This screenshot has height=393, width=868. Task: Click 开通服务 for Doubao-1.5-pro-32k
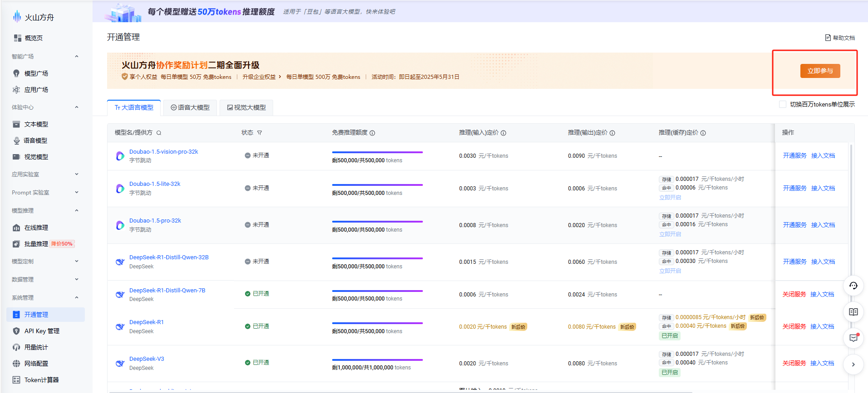[x=794, y=225]
